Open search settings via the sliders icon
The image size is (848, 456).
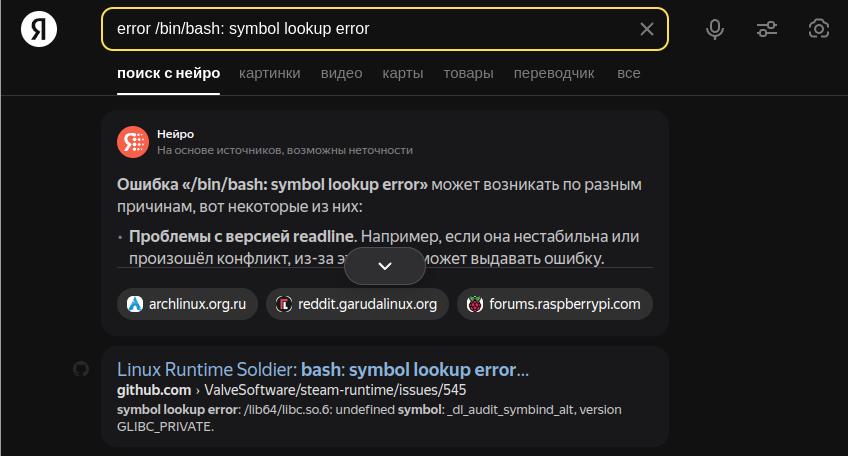tap(766, 29)
